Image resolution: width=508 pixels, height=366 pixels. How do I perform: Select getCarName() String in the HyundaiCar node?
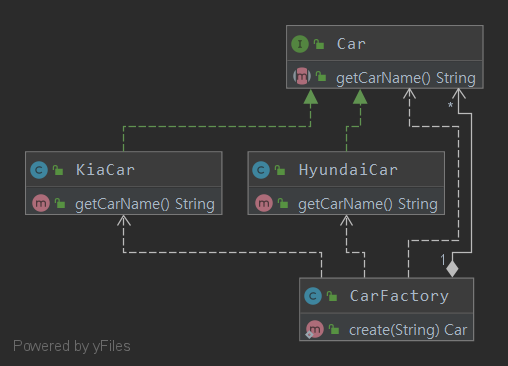pyautogui.click(x=368, y=204)
